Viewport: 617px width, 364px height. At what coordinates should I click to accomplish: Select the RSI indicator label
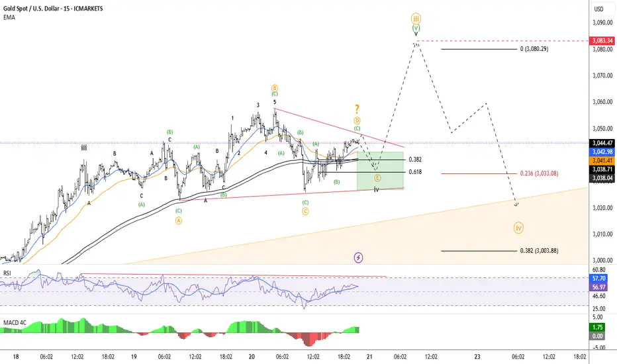(7, 273)
